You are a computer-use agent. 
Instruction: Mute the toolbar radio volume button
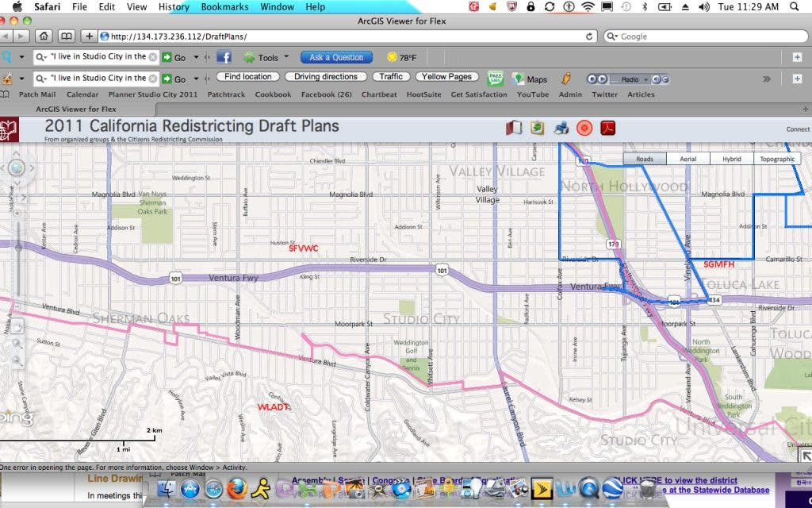point(656,79)
